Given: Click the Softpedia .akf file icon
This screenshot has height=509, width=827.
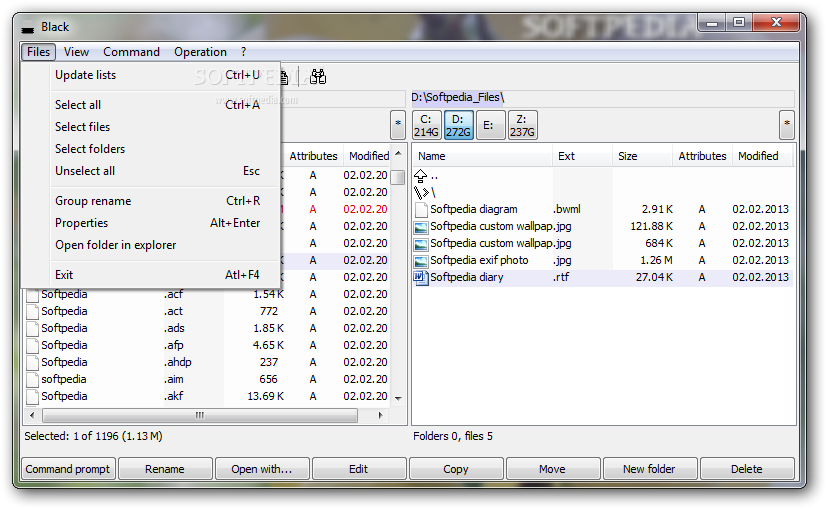Looking at the screenshot, I should [33, 397].
